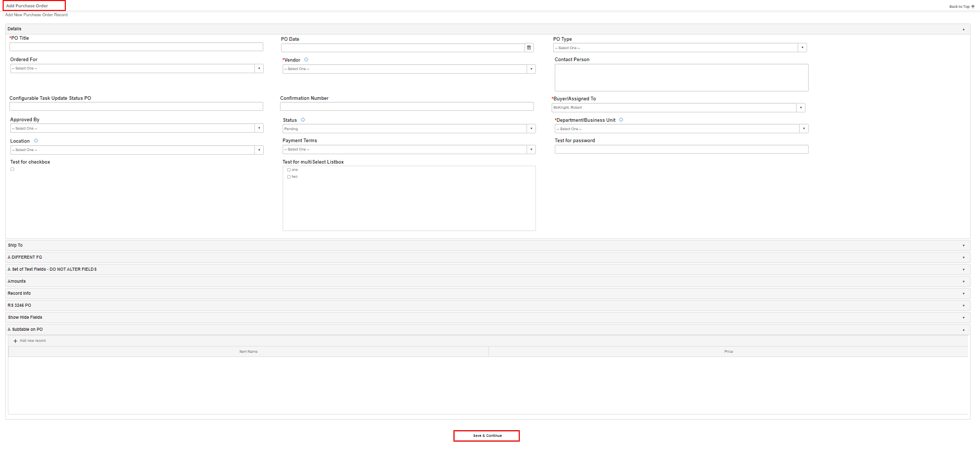Click the Price column header

click(x=728, y=352)
